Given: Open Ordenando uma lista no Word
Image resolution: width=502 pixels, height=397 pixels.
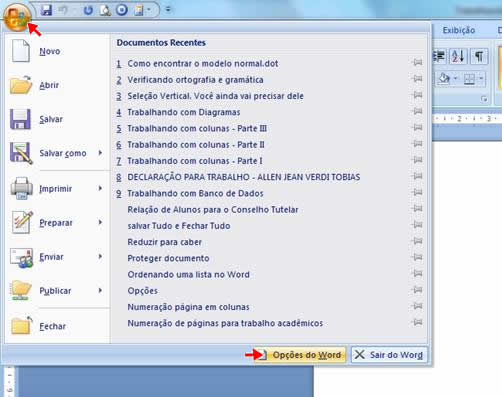Looking at the screenshot, I should pos(189,274).
